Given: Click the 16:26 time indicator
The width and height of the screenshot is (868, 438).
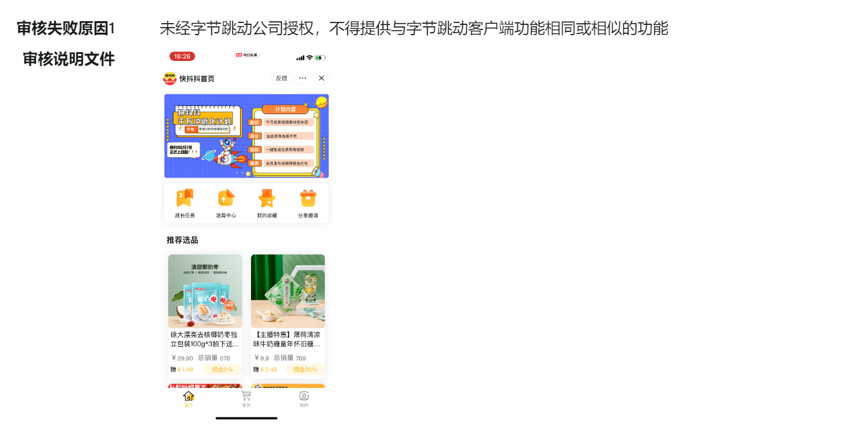Looking at the screenshot, I should point(182,56).
